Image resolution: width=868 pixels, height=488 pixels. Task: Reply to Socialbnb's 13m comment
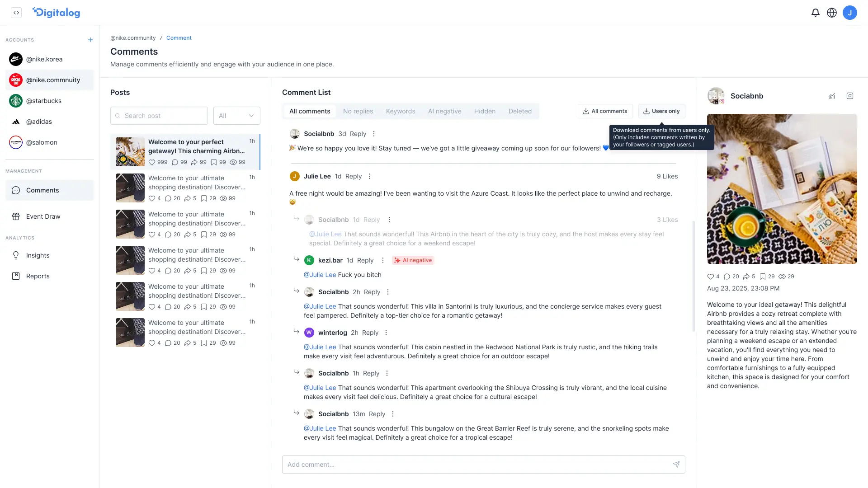(x=377, y=414)
